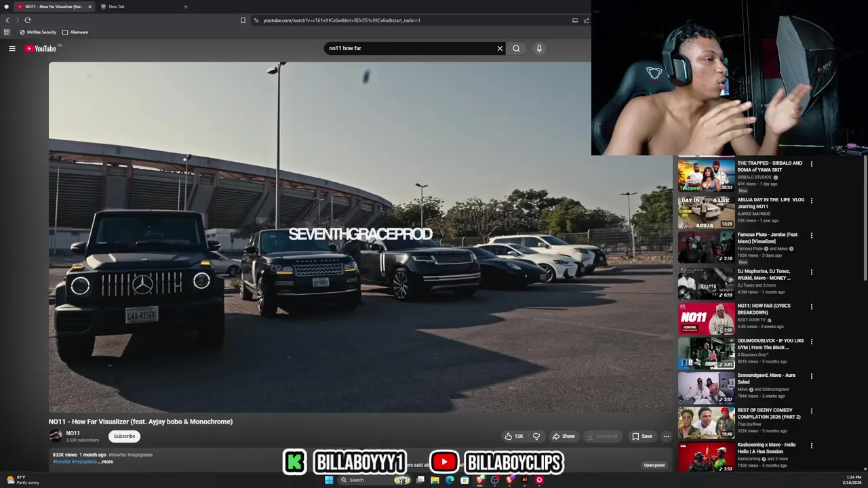The width and height of the screenshot is (868, 488).
Task: Click the picture-in-picture icon near the address bar
Action: (575, 20)
